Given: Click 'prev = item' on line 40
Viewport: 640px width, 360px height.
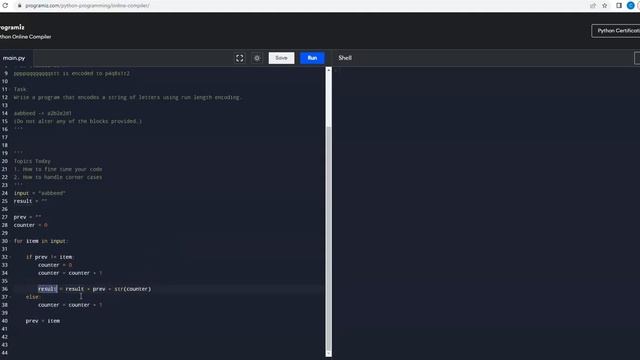Looking at the screenshot, I should (43, 321).
